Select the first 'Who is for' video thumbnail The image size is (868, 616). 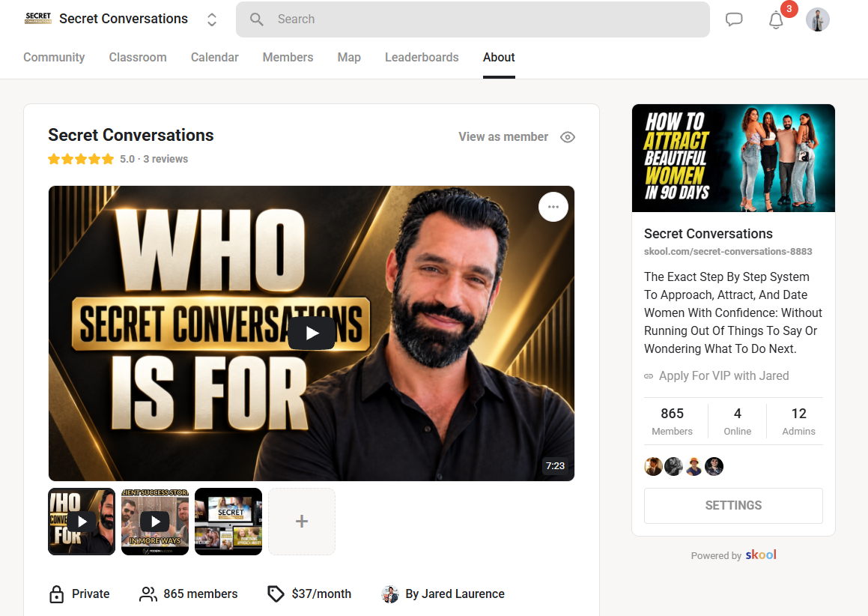click(82, 522)
